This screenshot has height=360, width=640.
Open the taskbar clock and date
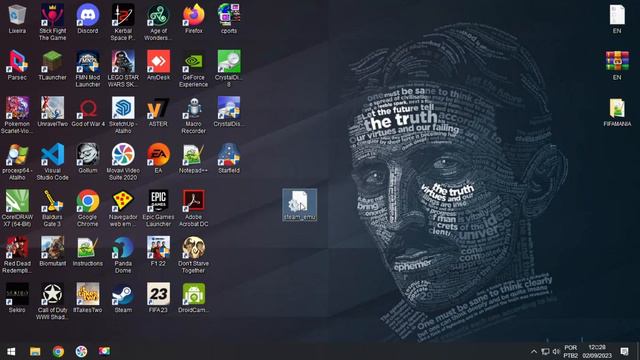pyautogui.click(x=597, y=351)
